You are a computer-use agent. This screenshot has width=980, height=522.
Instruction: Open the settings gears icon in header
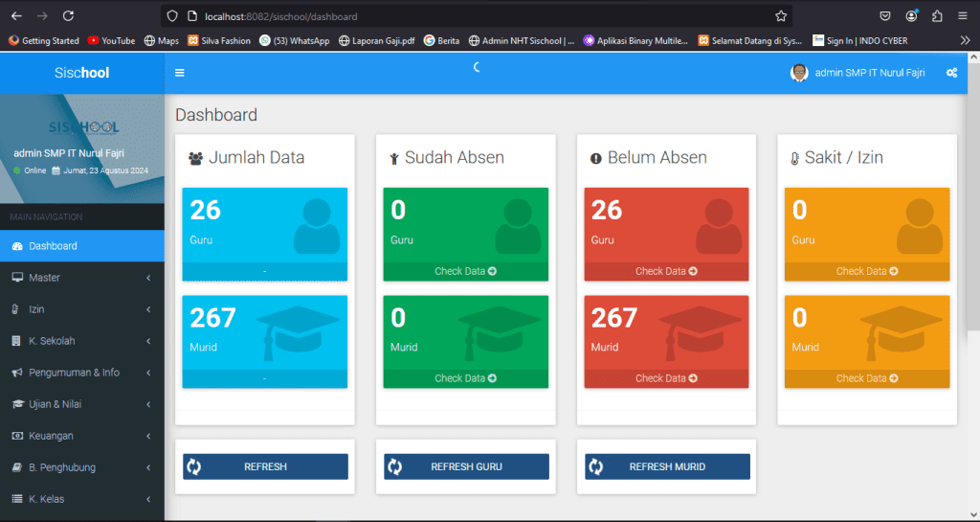pos(951,73)
